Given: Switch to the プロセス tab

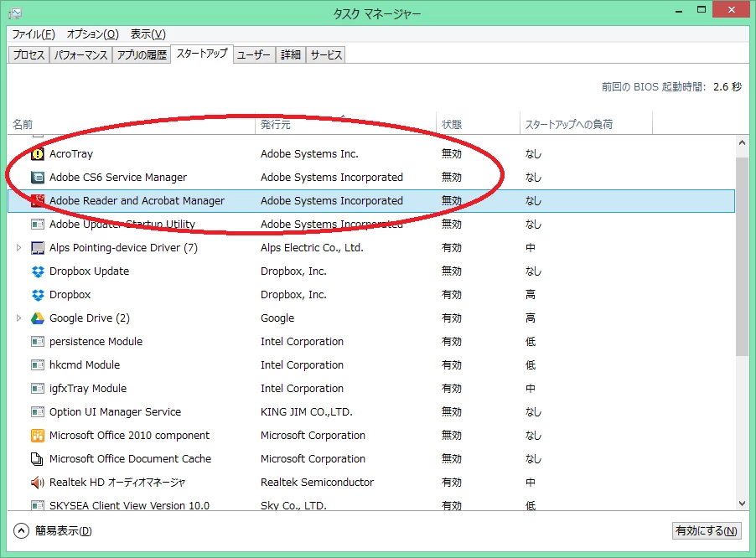Looking at the screenshot, I should pyautogui.click(x=29, y=55).
